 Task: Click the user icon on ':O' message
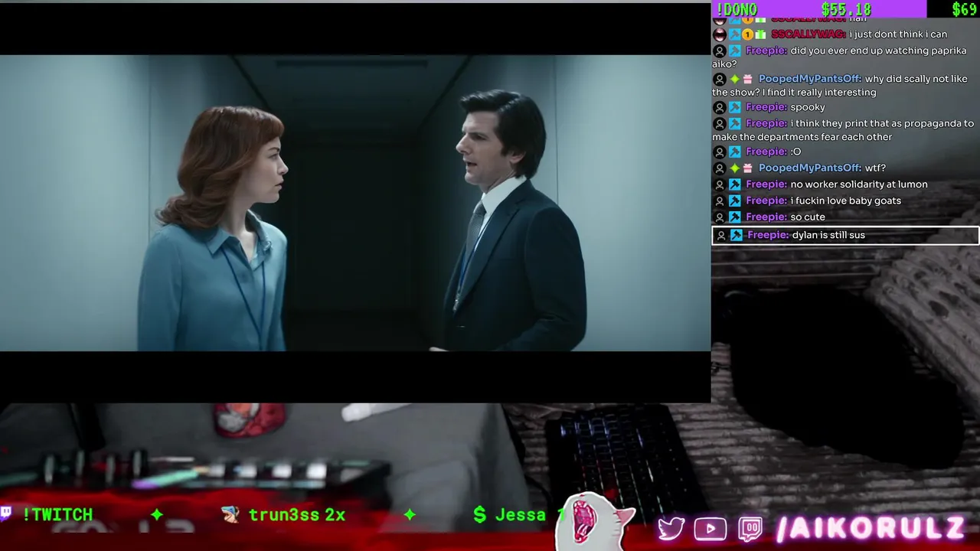tap(719, 152)
